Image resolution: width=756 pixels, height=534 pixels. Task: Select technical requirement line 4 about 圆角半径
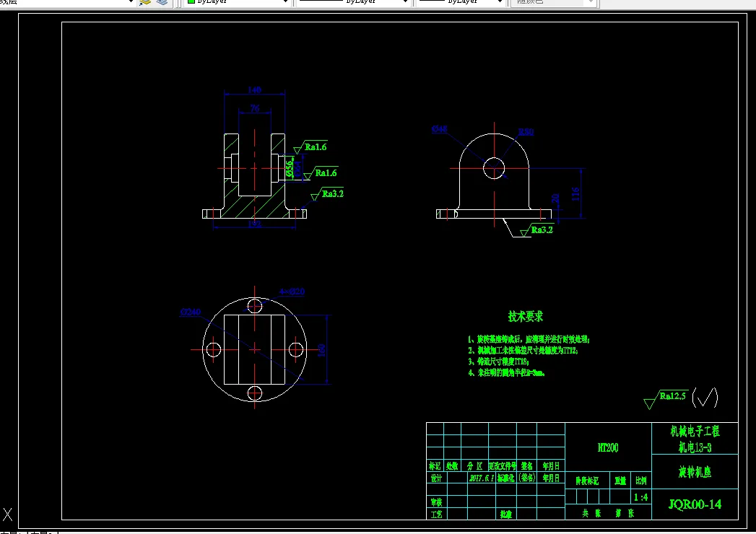point(506,372)
